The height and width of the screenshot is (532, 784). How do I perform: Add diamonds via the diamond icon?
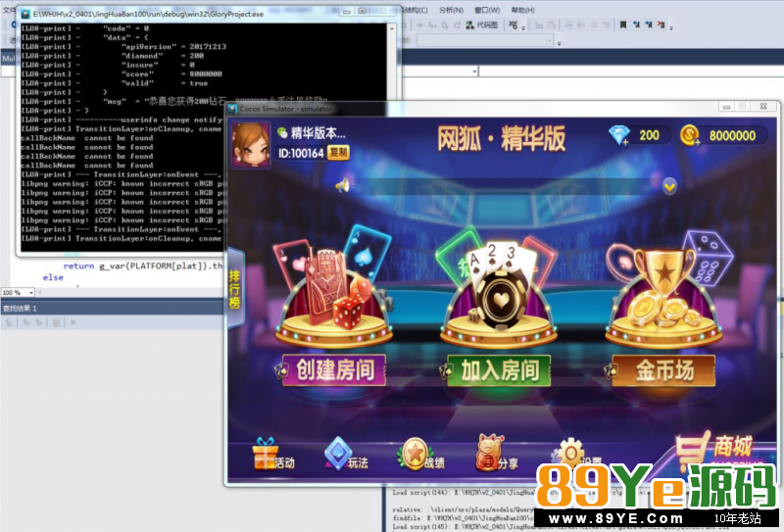point(619,135)
